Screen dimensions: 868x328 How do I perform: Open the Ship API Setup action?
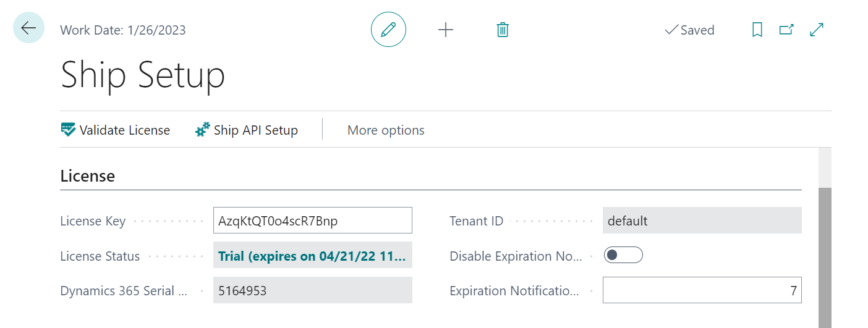256,130
